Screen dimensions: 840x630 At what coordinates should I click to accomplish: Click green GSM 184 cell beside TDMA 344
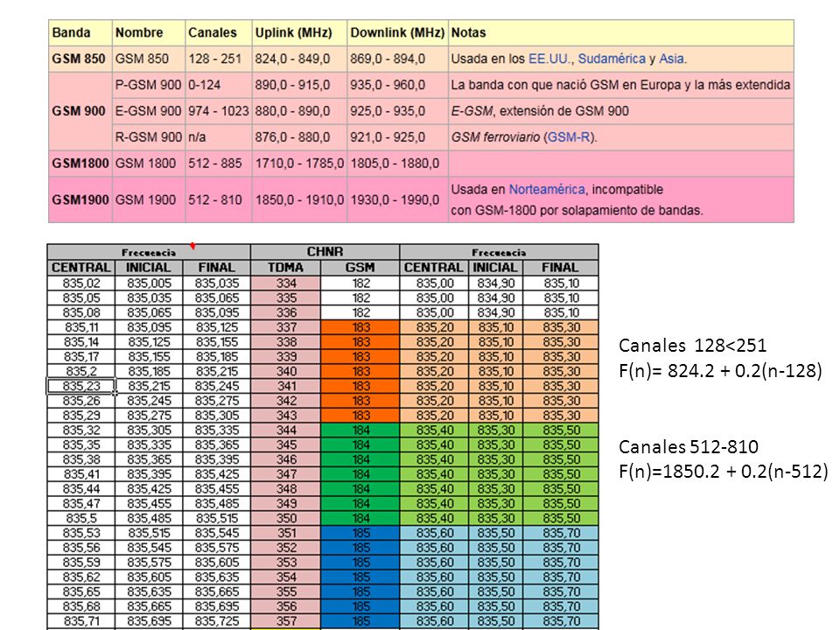tap(360, 430)
